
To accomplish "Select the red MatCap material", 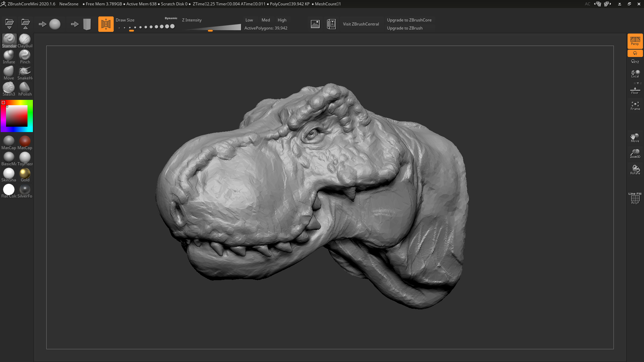I will pyautogui.click(x=25, y=143).
